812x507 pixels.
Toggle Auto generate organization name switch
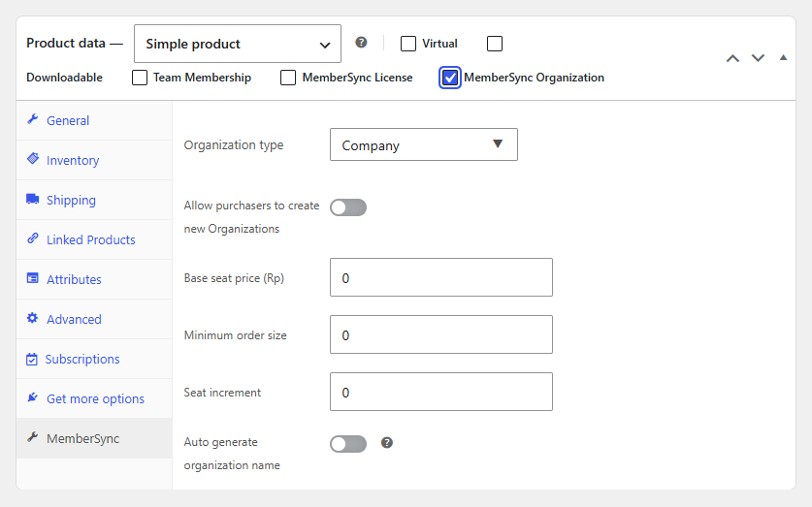tap(348, 444)
